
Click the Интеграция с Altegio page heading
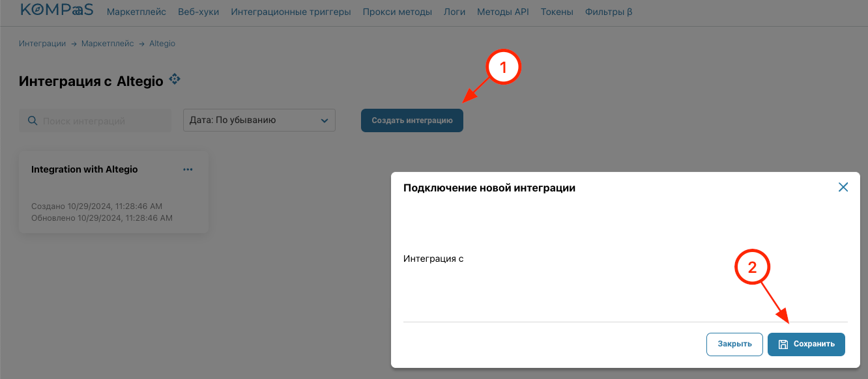[x=91, y=81]
